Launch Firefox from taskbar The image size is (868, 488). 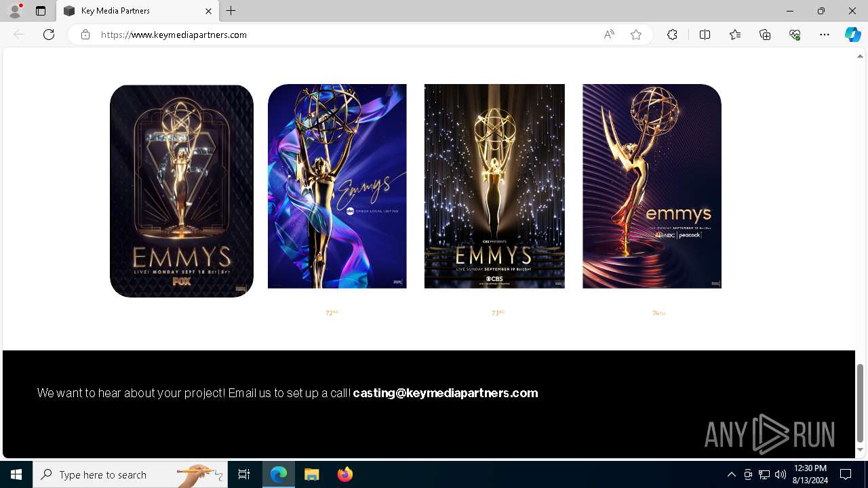pyautogui.click(x=344, y=474)
